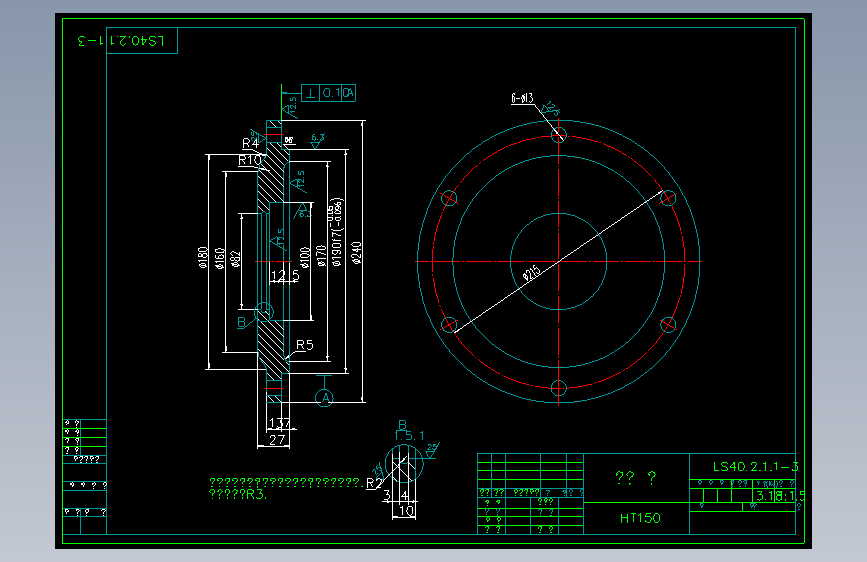
Task: Select the ø82 diameter dimension text
Action: point(236,258)
